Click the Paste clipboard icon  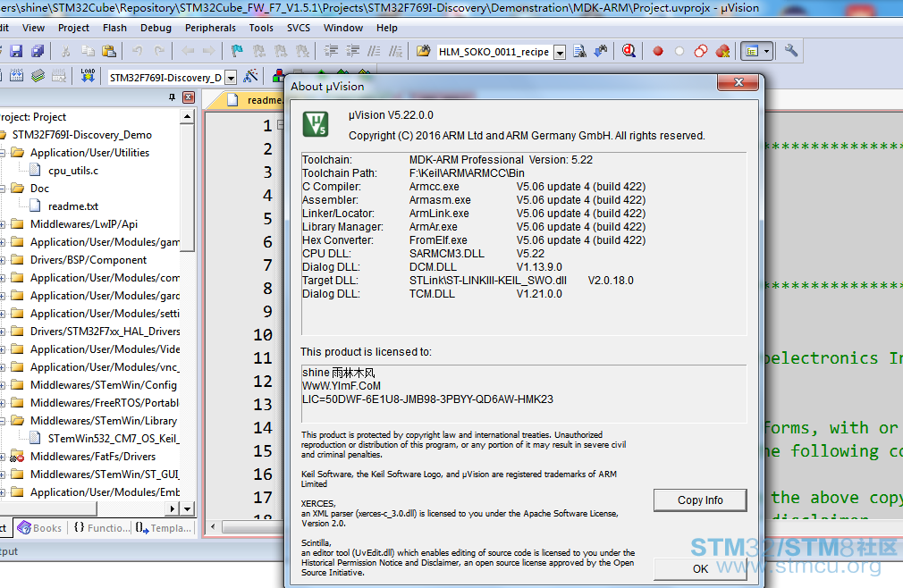[109, 51]
